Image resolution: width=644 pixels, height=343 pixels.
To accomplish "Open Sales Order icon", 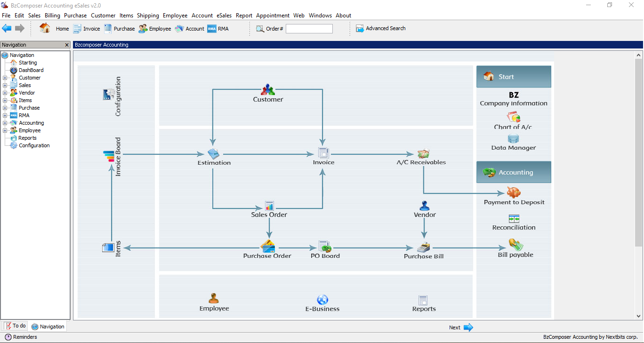I will tap(269, 206).
